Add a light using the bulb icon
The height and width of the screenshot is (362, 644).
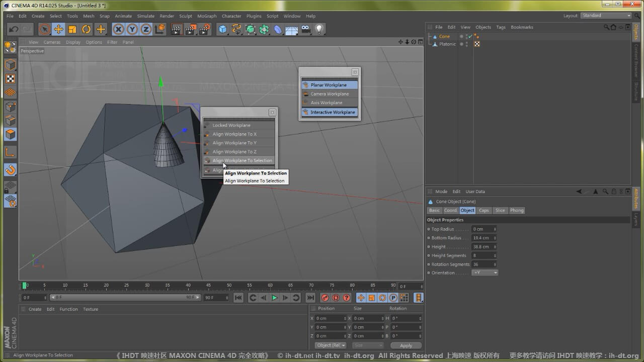click(319, 29)
